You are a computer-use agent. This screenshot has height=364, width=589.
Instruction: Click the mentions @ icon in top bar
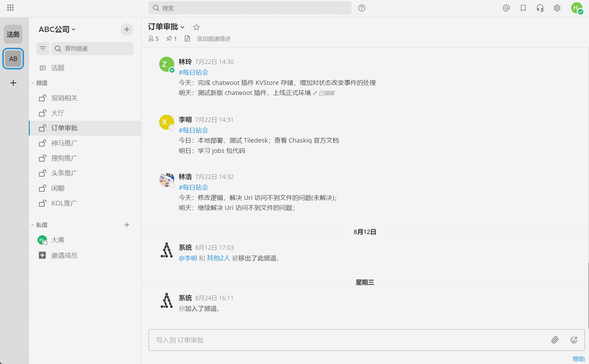coord(506,8)
